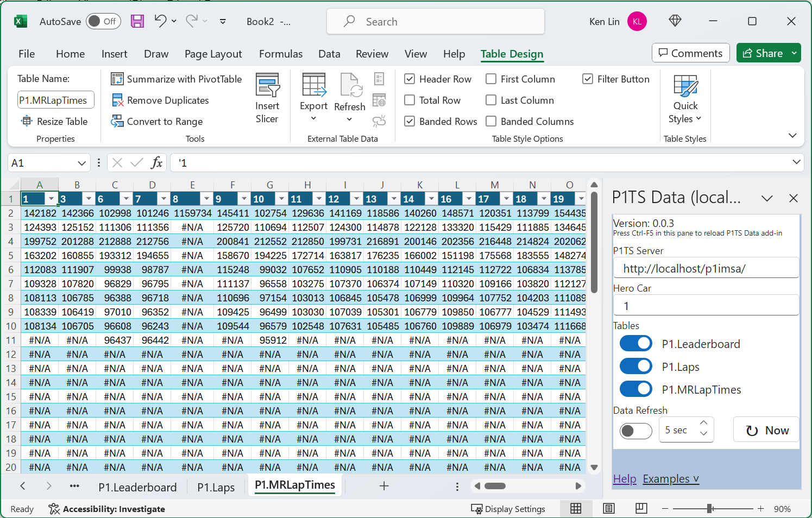Open the Share button dropdown arrow
Screen dimensions: 812x518
[794, 53]
